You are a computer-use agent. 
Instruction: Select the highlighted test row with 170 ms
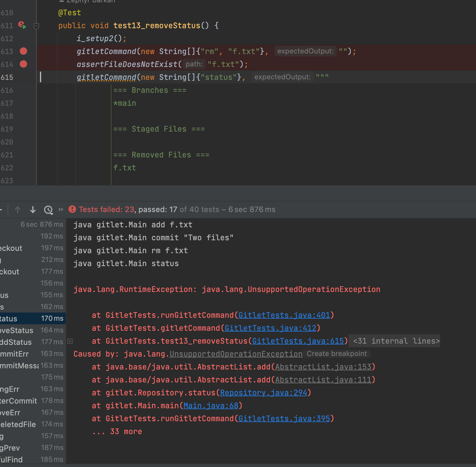click(32, 319)
